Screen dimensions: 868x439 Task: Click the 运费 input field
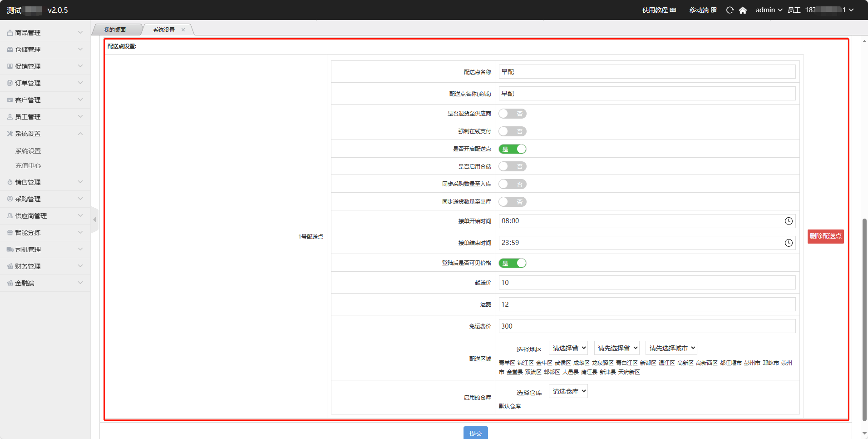646,304
